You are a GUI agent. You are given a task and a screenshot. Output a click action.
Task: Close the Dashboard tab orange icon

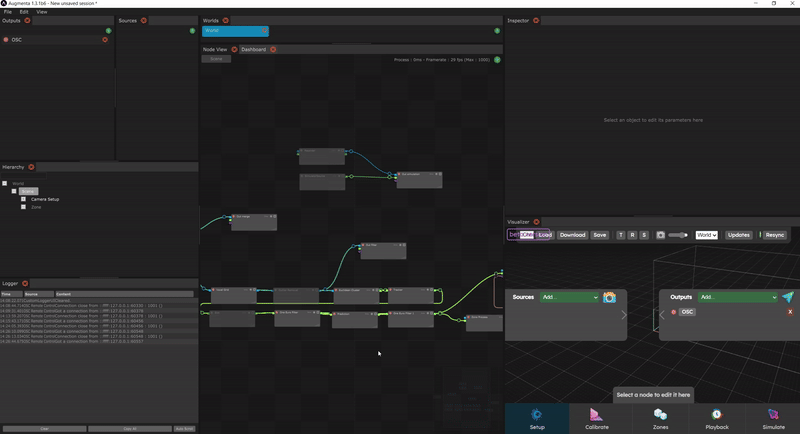click(x=273, y=49)
